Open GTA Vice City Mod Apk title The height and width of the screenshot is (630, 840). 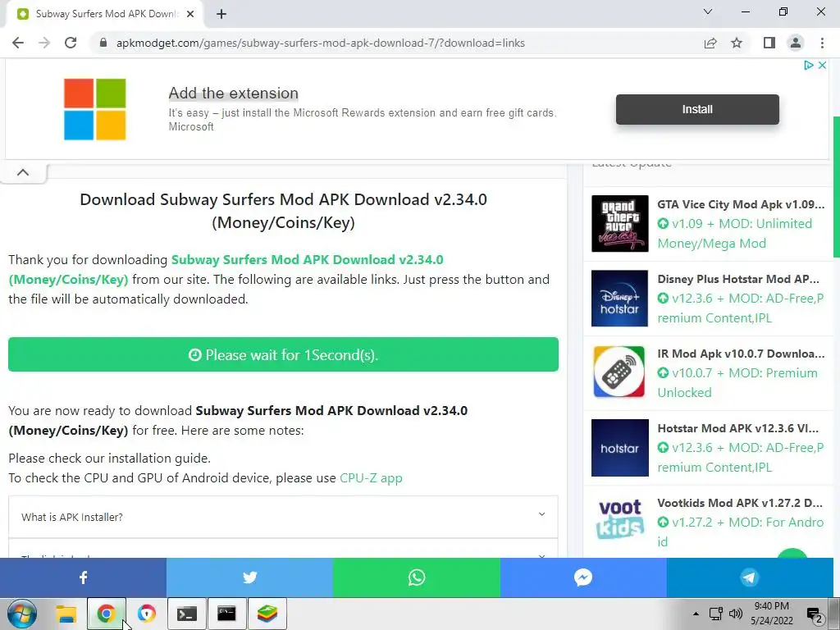[741, 204]
